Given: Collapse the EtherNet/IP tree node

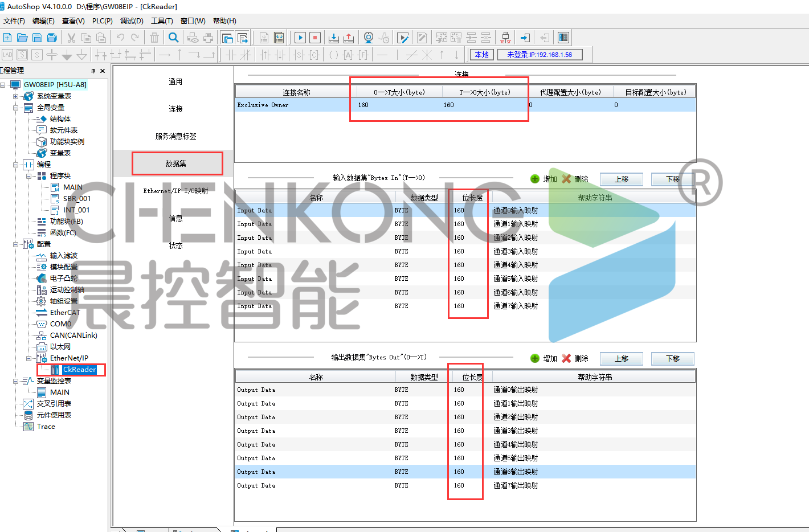Looking at the screenshot, I should pos(29,358).
